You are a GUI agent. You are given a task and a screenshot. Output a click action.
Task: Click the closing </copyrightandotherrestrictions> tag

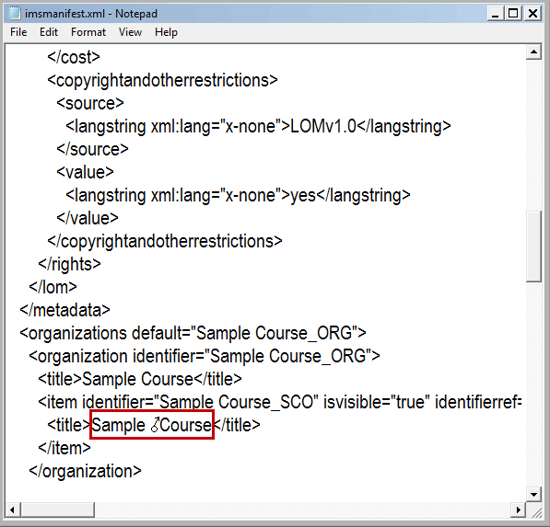165,241
